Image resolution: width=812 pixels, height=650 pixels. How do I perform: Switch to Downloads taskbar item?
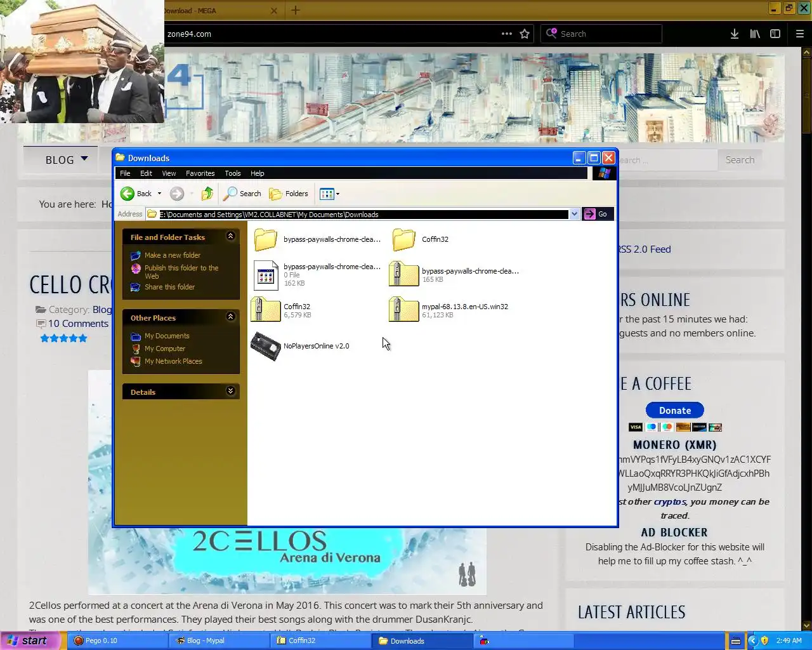[422, 640]
